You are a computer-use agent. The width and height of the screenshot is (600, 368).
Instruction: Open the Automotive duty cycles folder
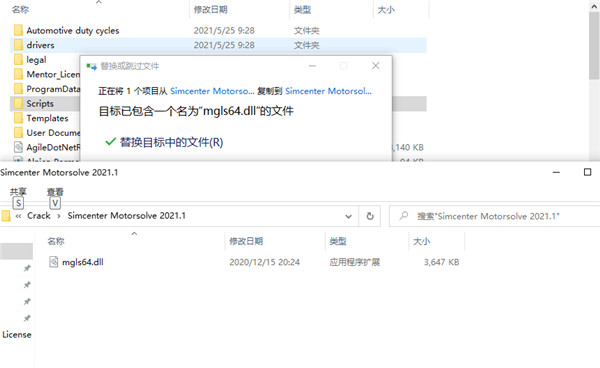point(73,31)
